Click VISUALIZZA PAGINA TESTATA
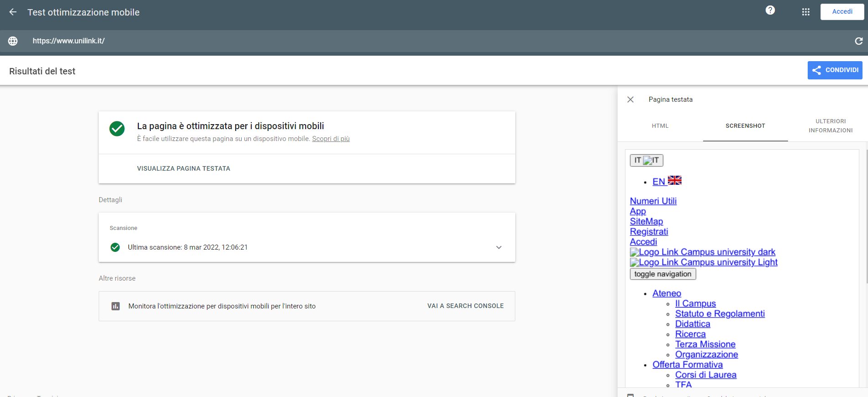This screenshot has height=397, width=868. 184,168
